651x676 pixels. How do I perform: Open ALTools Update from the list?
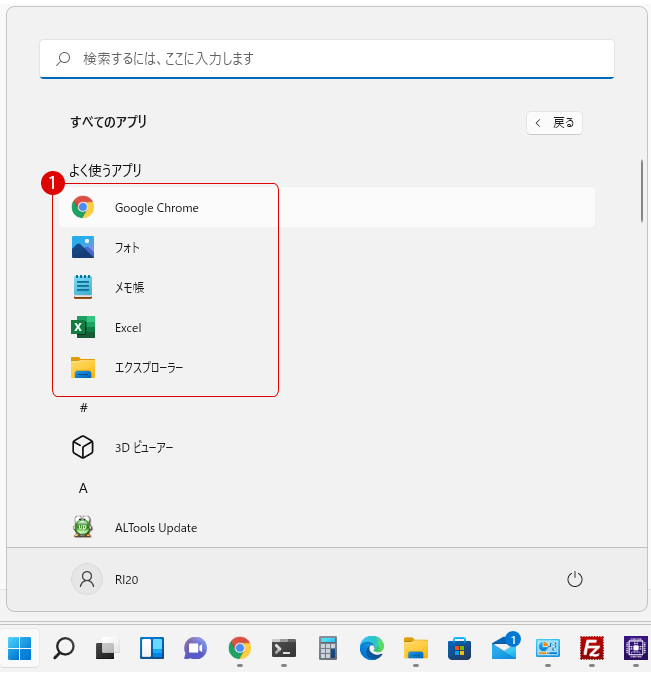click(327, 528)
